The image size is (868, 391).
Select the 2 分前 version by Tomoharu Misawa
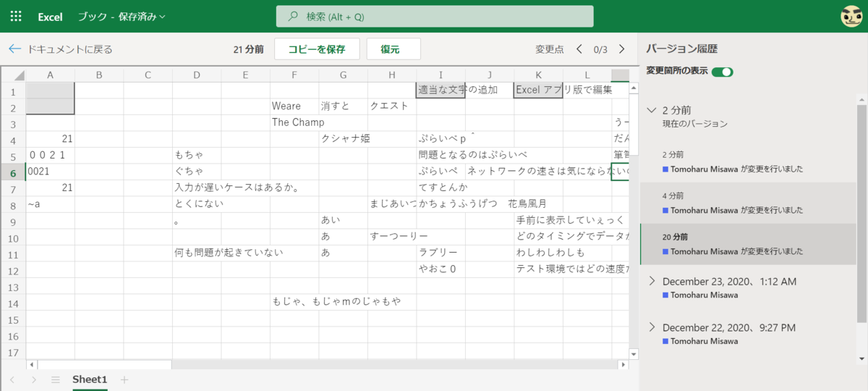748,161
